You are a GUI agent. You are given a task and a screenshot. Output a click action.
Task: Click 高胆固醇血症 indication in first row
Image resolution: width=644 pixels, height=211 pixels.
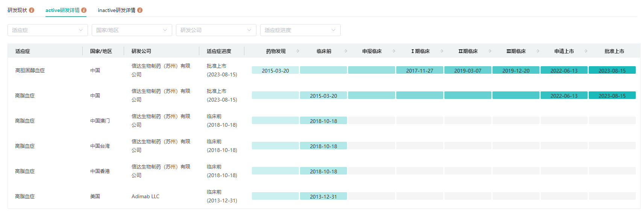point(30,70)
